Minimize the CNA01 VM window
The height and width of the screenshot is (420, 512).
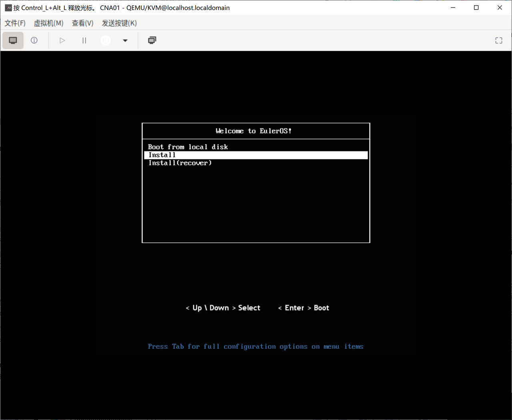click(x=453, y=8)
